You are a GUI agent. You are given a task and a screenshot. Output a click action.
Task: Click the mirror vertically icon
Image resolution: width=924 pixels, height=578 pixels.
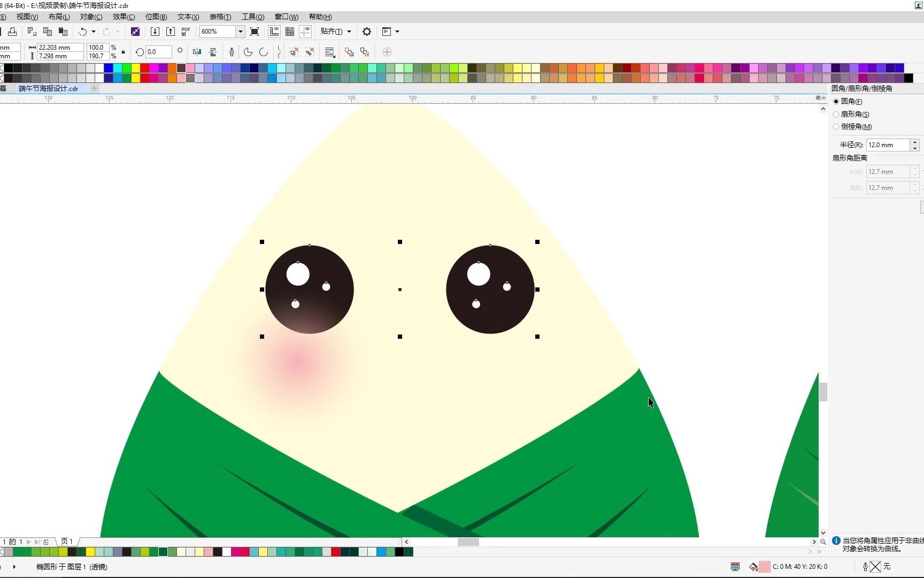click(x=213, y=52)
